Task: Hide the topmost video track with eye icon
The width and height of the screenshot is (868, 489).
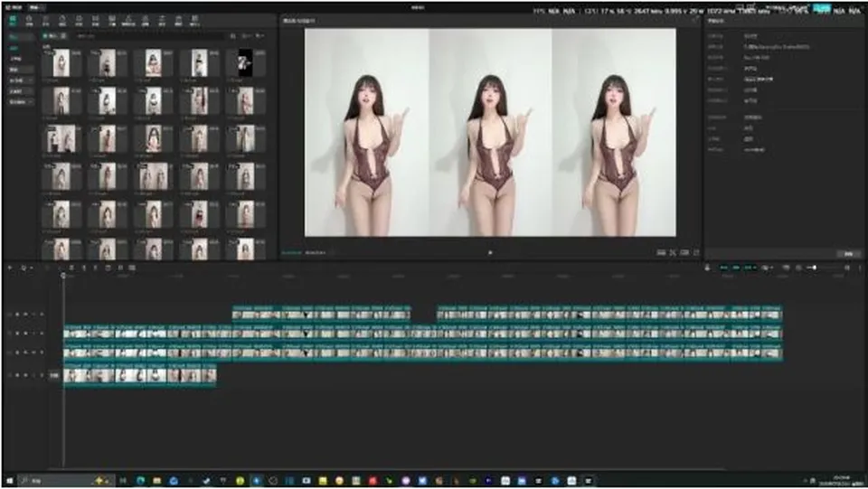Action: click(25, 315)
